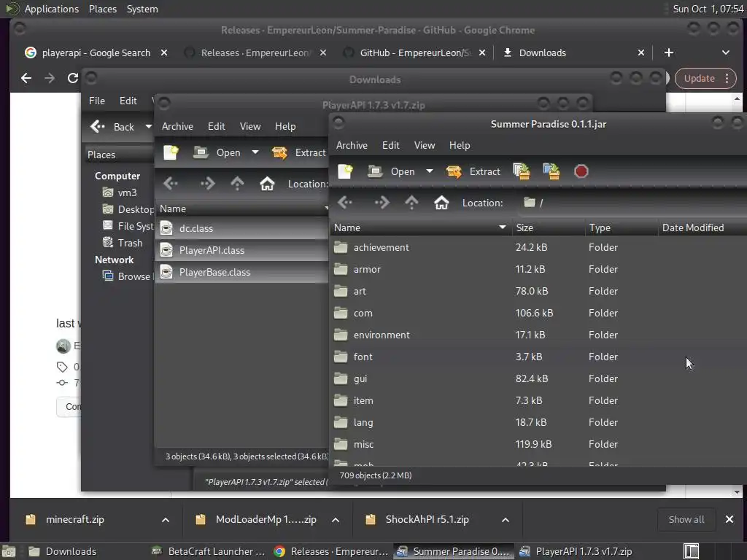Go back in Summer Paradise archive navigation
This screenshot has height=560, width=747.
coord(345,203)
